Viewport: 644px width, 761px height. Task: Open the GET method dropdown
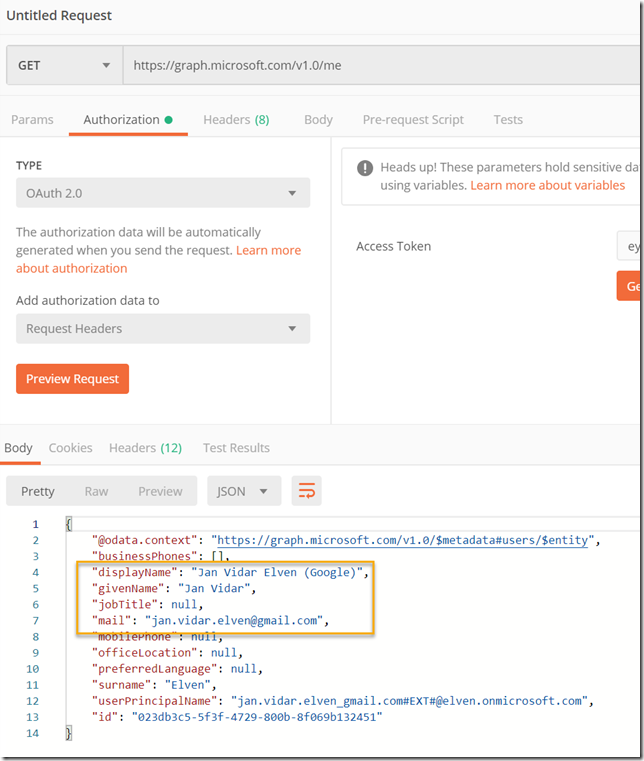click(x=65, y=66)
